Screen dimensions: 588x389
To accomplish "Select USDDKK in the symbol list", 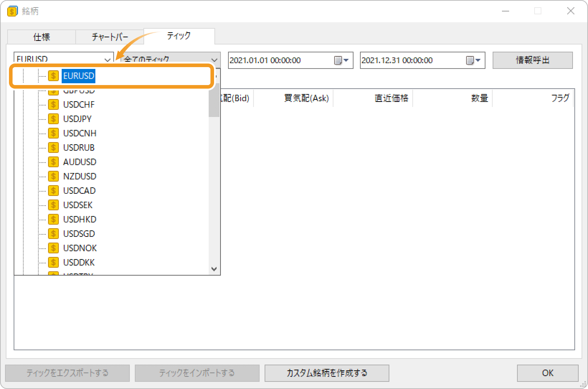I will [x=79, y=262].
